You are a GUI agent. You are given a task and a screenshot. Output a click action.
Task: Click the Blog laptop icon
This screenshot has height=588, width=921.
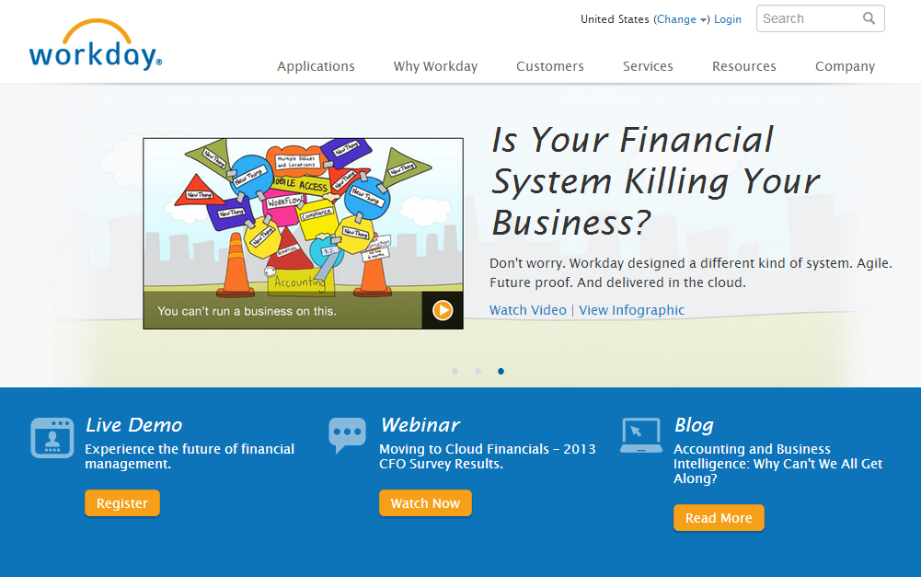[641, 435]
